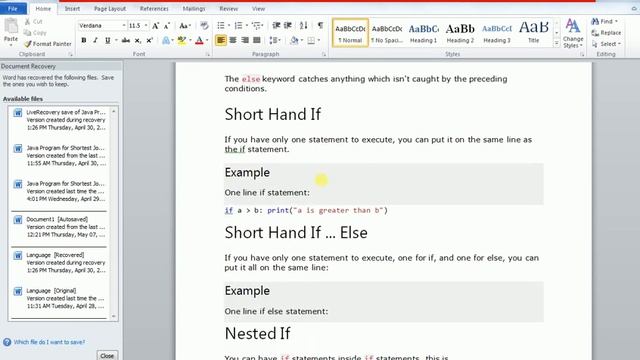Click the Bullets list icon
Viewport: 640px width, 360px height.
221,26
